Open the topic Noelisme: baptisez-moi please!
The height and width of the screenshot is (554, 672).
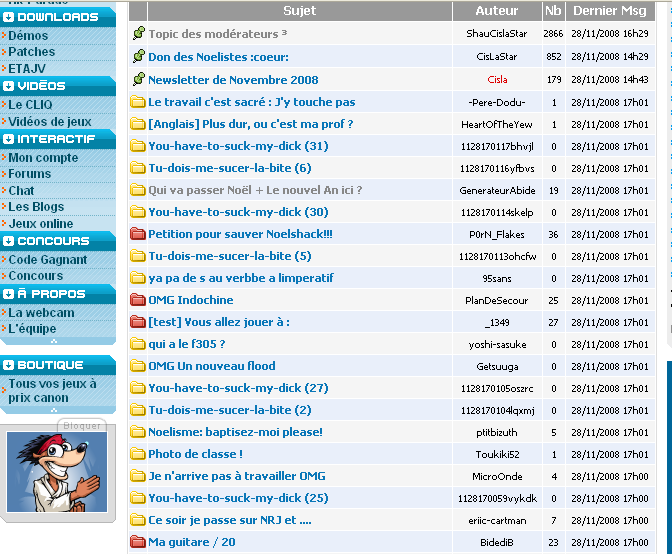(235, 432)
